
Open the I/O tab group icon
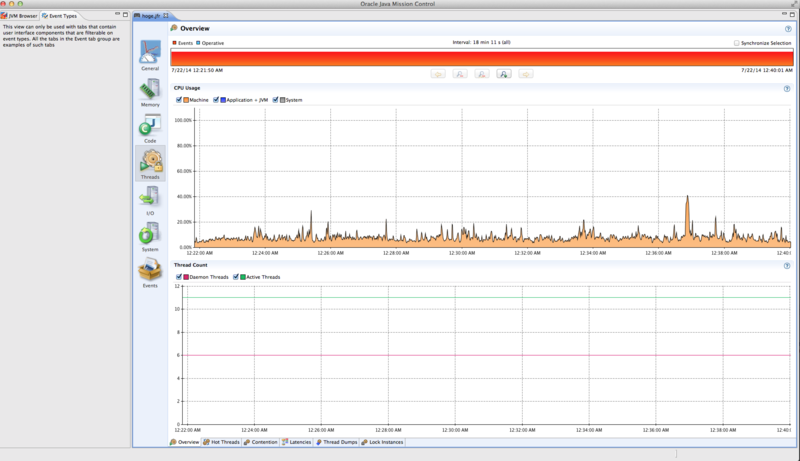pyautogui.click(x=150, y=200)
